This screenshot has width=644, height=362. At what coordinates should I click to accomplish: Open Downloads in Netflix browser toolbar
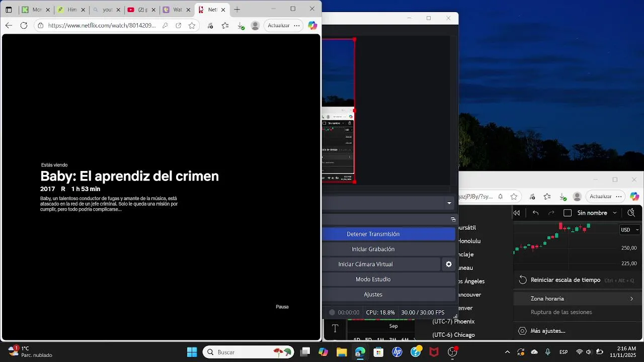coord(240,25)
